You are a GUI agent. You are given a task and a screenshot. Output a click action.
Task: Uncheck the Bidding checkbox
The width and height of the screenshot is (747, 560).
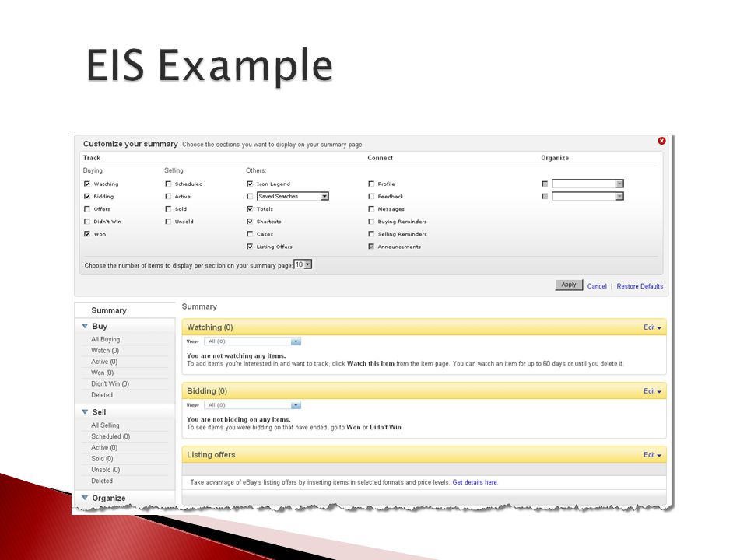tap(86, 196)
